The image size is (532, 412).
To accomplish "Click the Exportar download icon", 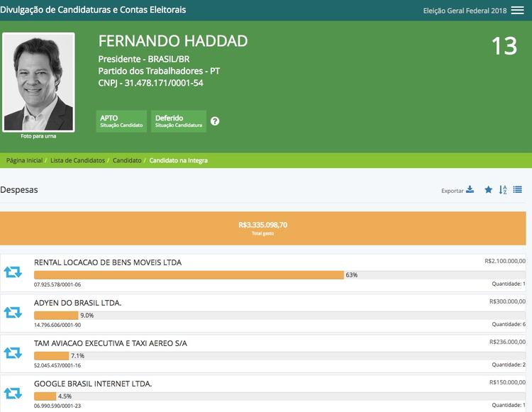I will (x=470, y=190).
